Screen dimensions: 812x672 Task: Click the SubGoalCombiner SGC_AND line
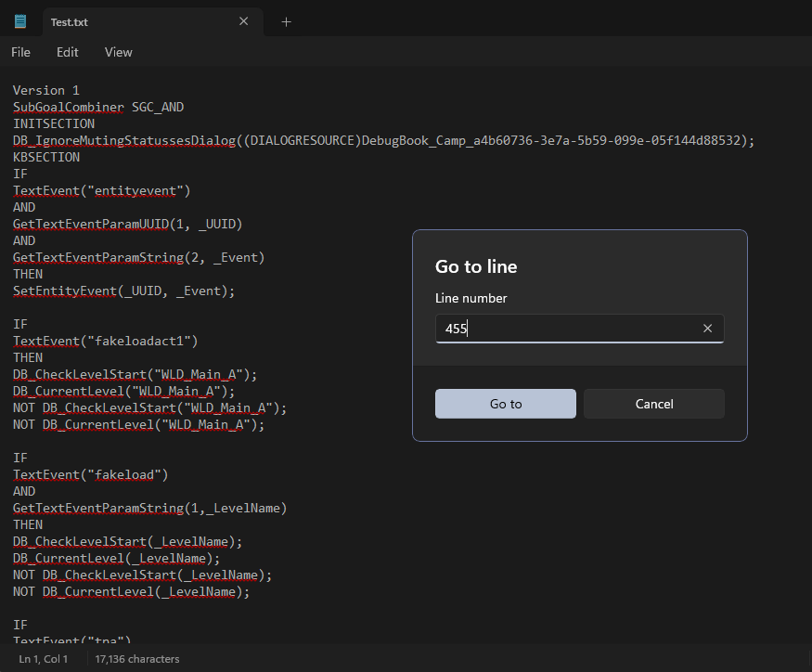tap(98, 108)
